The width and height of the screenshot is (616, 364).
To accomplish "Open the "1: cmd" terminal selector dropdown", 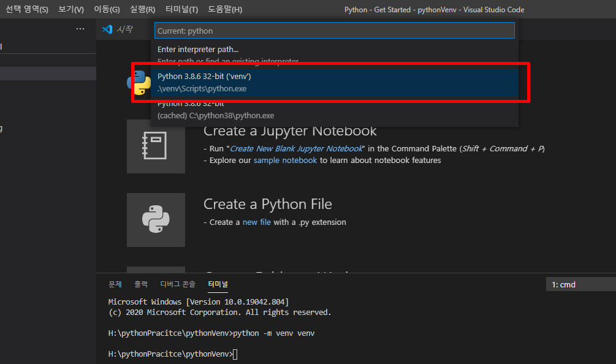I will (x=565, y=284).
